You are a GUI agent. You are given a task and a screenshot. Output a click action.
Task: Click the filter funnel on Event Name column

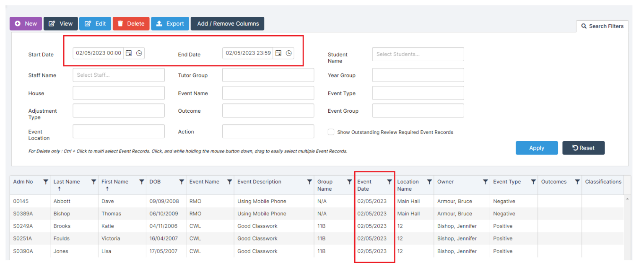(x=229, y=182)
